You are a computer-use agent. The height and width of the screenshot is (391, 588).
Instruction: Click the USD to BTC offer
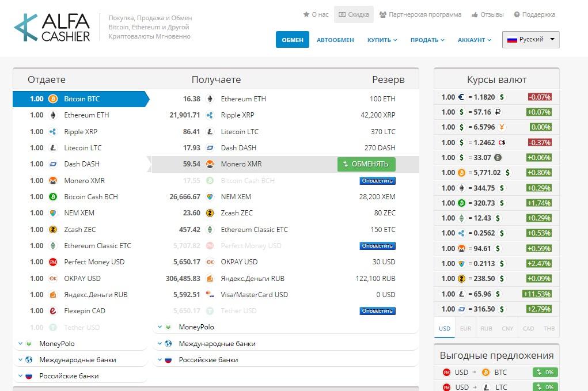pyautogui.click(x=496, y=372)
